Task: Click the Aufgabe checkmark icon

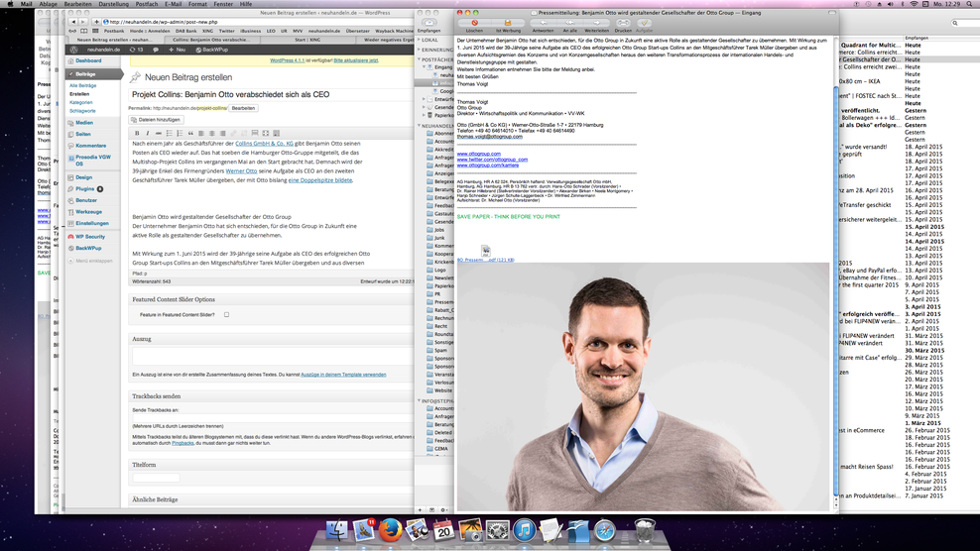Action: [x=644, y=23]
